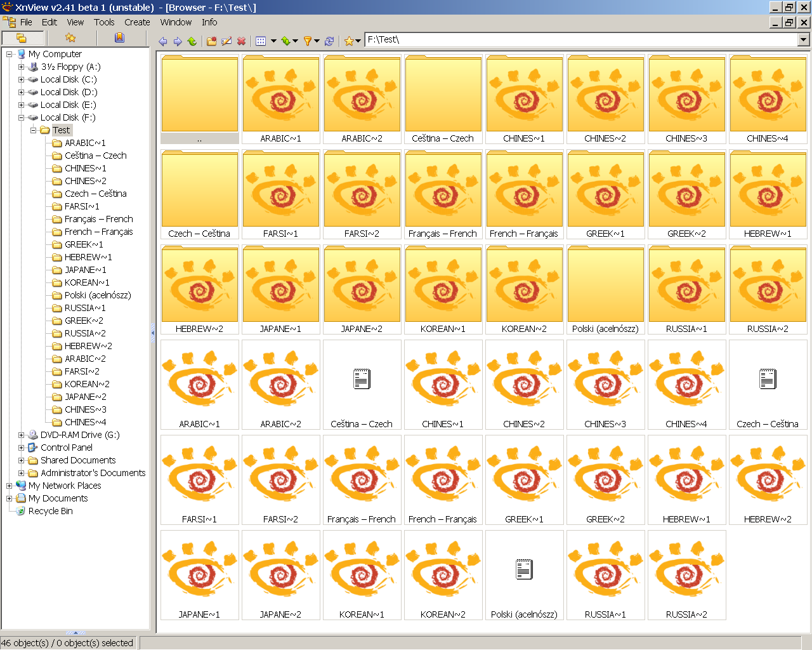This screenshot has width=812, height=650.
Task: Select the CHINES~3 folder thumbnail
Action: [687, 99]
